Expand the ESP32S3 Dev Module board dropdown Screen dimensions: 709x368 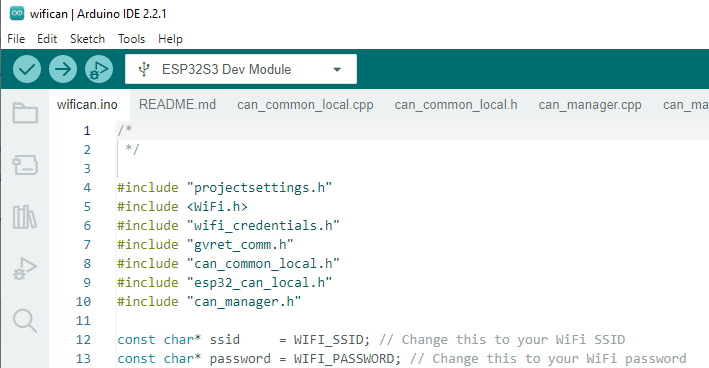(241, 69)
